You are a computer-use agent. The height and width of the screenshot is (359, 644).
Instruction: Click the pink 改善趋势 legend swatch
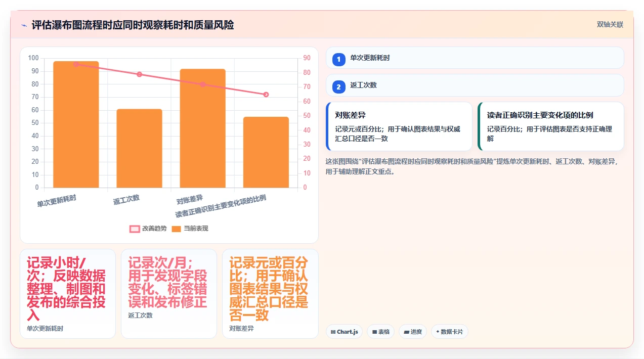click(135, 229)
